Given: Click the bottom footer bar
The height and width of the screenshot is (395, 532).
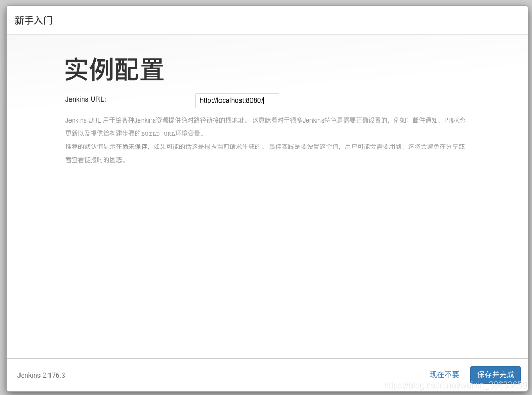Looking at the screenshot, I should 263,375.
